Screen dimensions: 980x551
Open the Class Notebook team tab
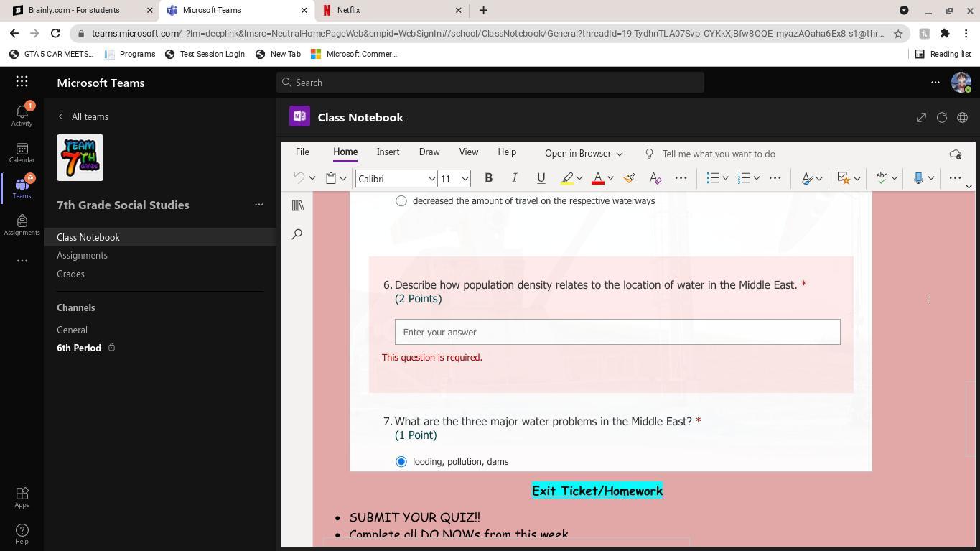tap(160, 237)
